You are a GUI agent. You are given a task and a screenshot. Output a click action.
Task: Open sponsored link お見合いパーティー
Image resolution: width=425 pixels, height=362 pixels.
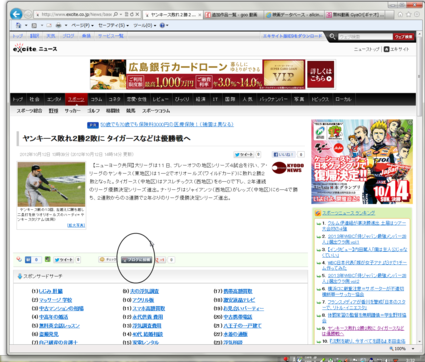pos(243,308)
